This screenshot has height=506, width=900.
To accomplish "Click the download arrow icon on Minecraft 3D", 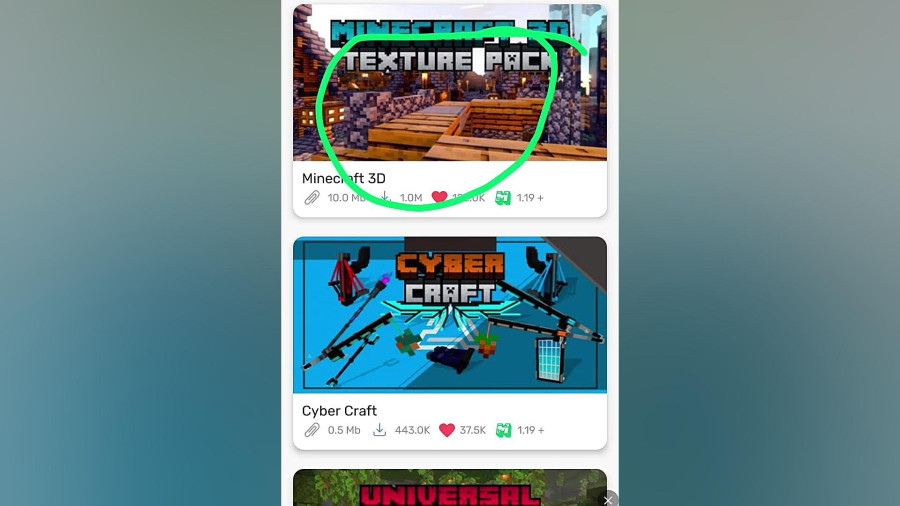I will (385, 197).
